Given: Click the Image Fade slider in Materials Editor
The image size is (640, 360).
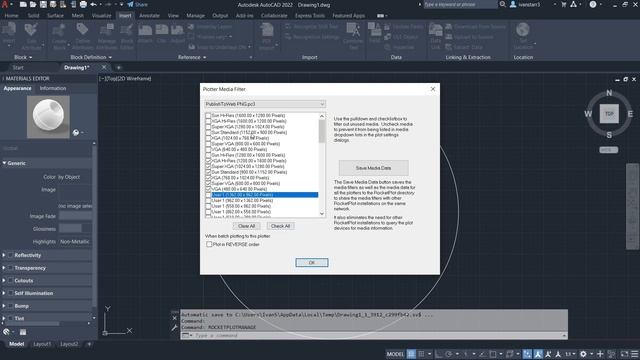Looking at the screenshot, I should coord(75,216).
